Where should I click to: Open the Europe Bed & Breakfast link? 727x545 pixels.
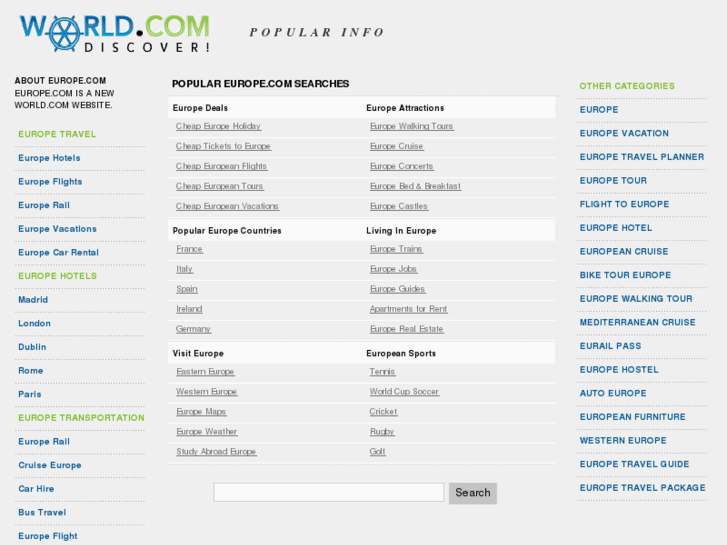(x=415, y=186)
